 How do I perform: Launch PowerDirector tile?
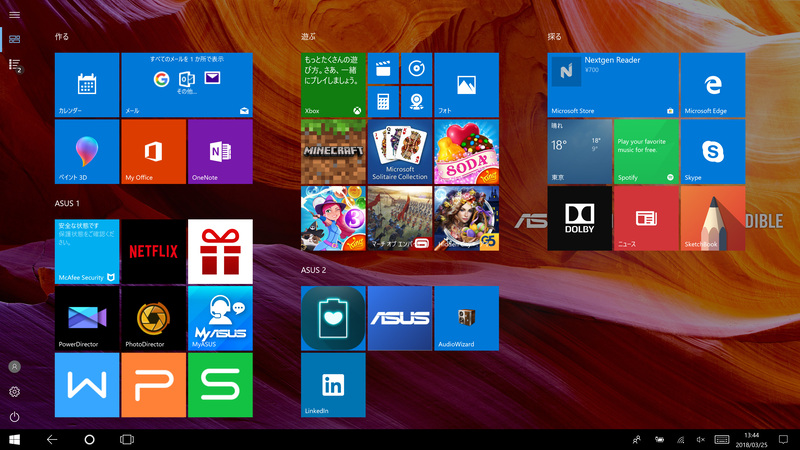point(87,318)
